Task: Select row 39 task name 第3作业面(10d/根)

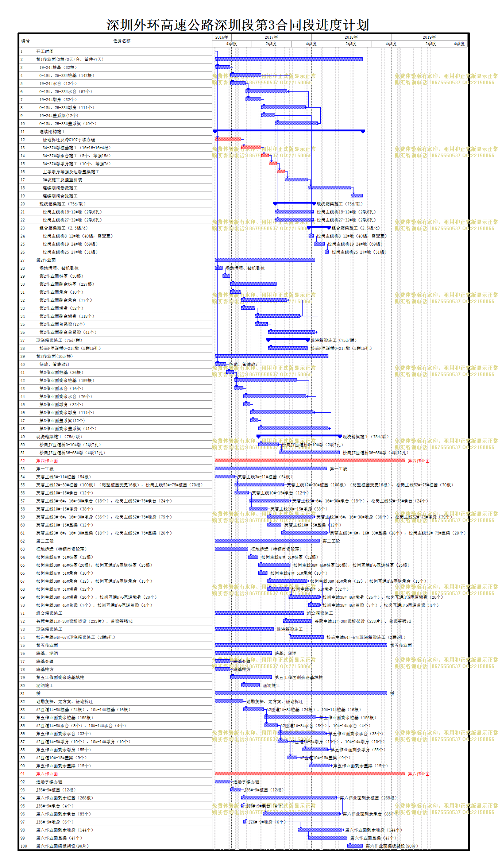Action: pyautogui.click(x=54, y=356)
